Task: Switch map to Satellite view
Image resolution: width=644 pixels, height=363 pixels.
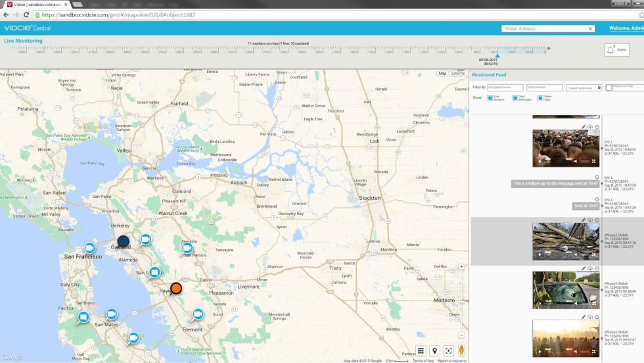Action: point(457,74)
